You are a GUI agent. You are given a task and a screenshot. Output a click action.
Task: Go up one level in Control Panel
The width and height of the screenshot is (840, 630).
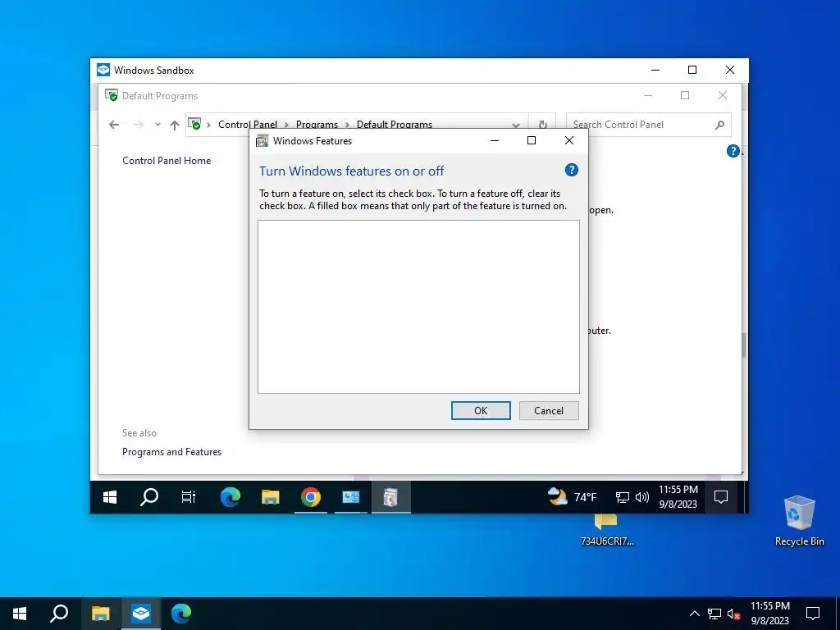pos(175,125)
